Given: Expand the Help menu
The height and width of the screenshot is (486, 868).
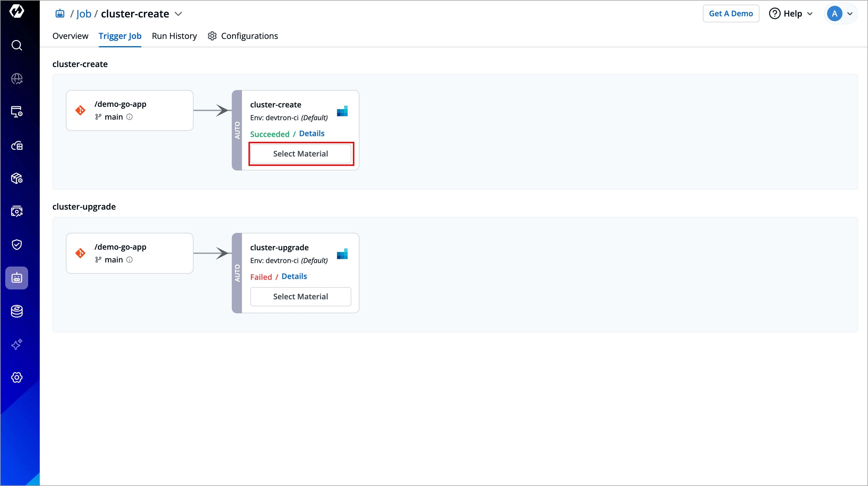Looking at the screenshot, I should tap(791, 13).
